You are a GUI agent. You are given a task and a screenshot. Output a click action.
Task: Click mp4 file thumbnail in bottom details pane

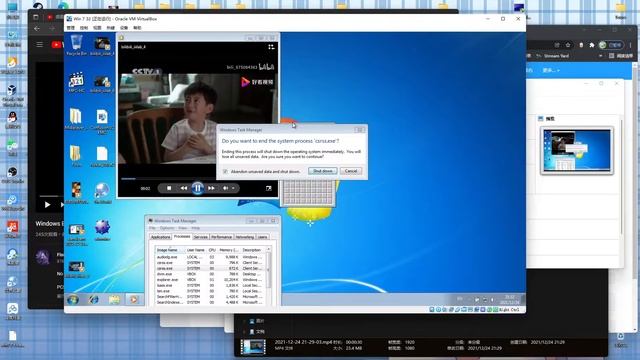[253, 347]
